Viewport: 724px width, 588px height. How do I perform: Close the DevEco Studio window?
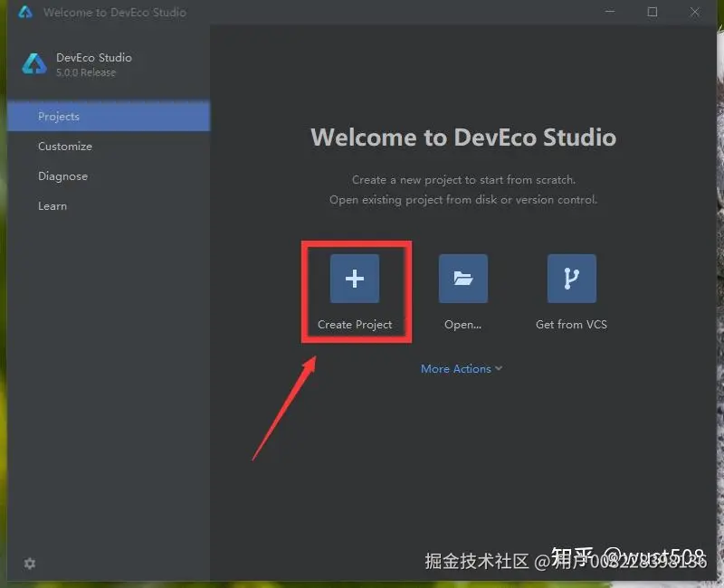coord(694,12)
